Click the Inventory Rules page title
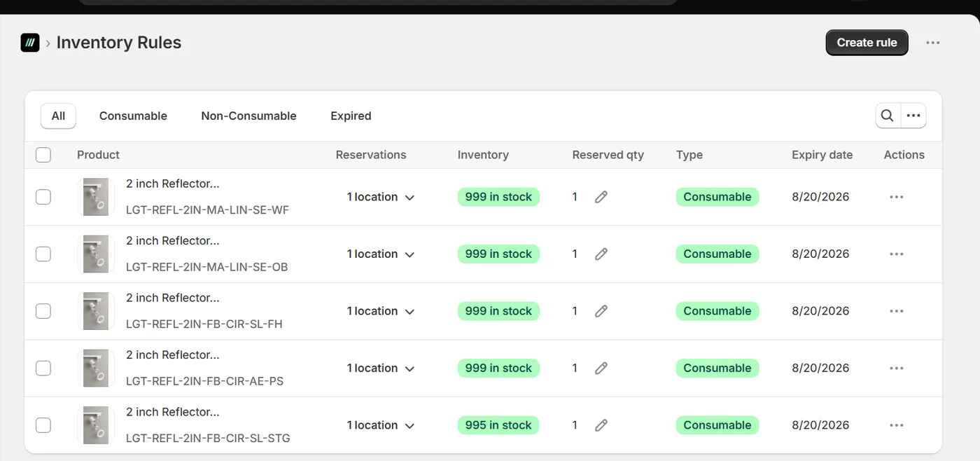Viewport: 980px width, 461px height. coord(119,43)
